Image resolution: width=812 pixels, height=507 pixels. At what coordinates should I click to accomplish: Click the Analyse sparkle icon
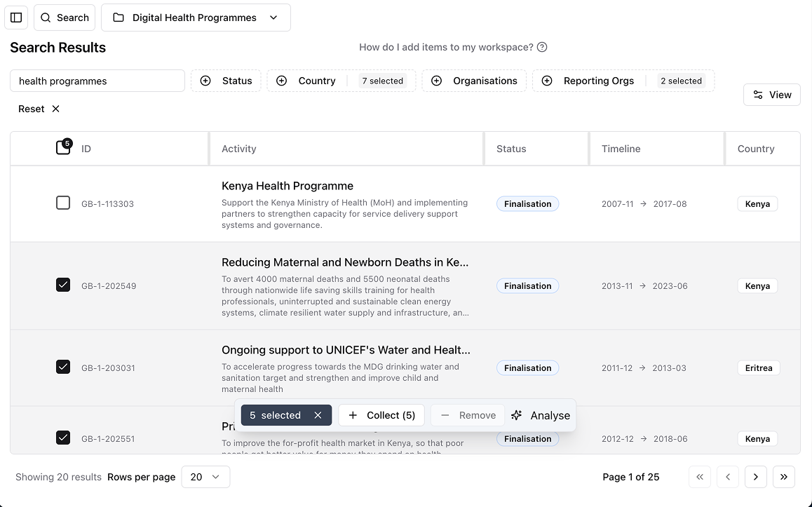click(x=517, y=415)
